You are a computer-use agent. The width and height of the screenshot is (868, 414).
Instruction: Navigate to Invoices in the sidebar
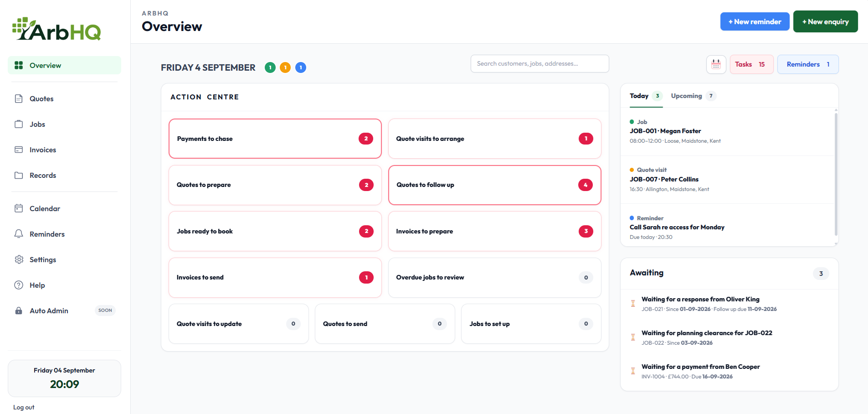click(64, 150)
